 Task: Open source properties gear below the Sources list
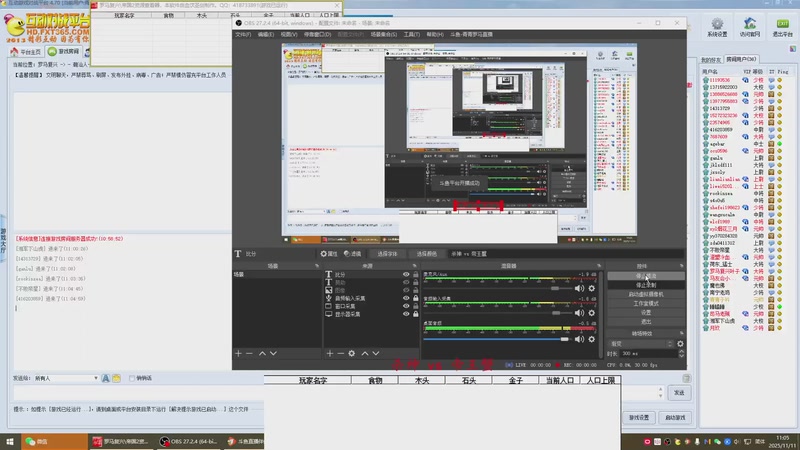[x=352, y=353]
